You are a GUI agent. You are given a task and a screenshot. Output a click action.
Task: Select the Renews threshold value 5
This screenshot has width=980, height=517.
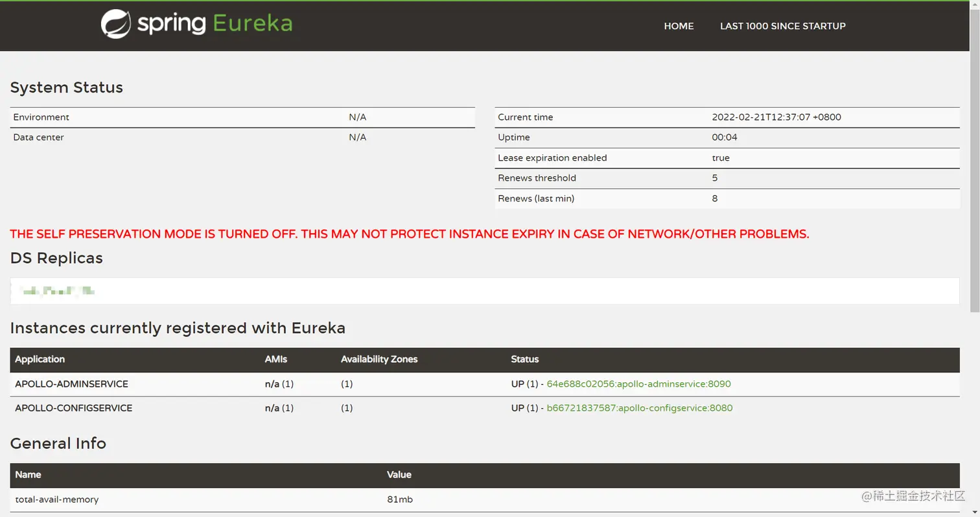click(714, 178)
